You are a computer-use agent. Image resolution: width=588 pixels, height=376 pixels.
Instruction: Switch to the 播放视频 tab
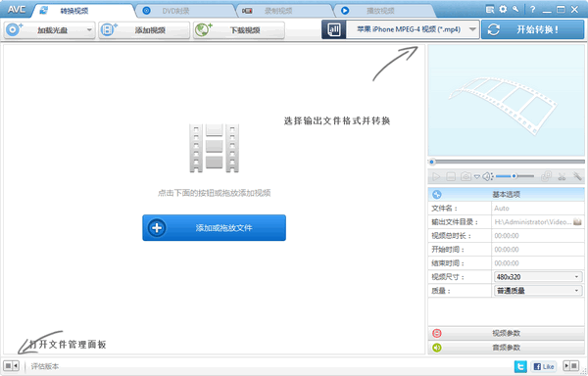tap(380, 11)
